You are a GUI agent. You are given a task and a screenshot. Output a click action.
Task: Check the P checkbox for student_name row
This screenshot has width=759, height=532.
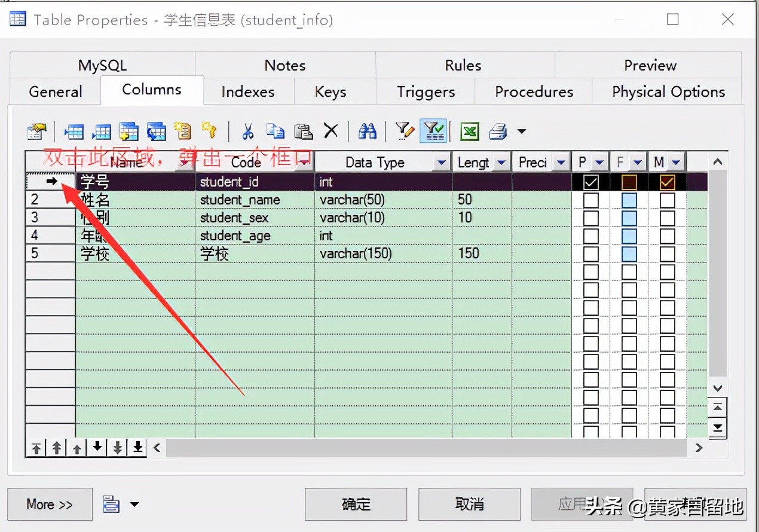[590, 200]
